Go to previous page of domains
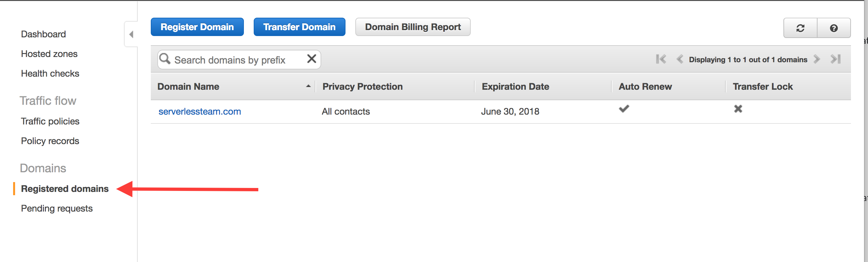The height and width of the screenshot is (262, 868). [x=680, y=59]
